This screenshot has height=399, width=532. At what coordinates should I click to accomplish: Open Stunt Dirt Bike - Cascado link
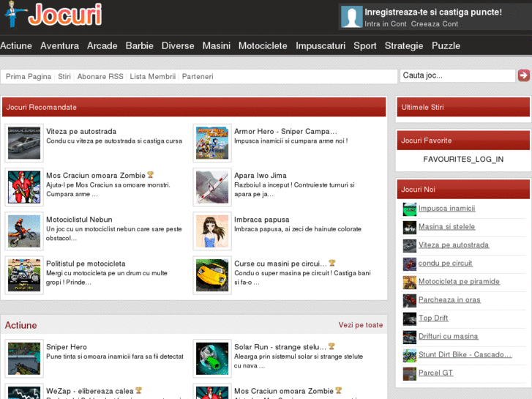pyautogui.click(x=465, y=354)
